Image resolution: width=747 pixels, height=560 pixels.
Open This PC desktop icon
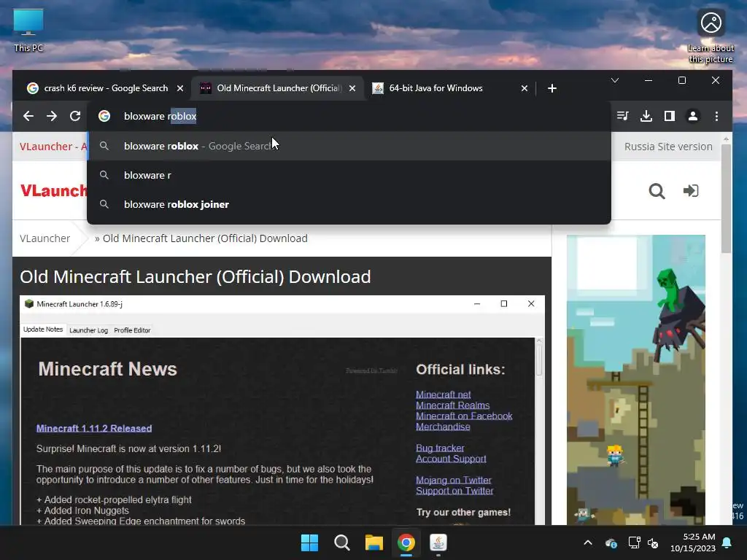coord(28,31)
